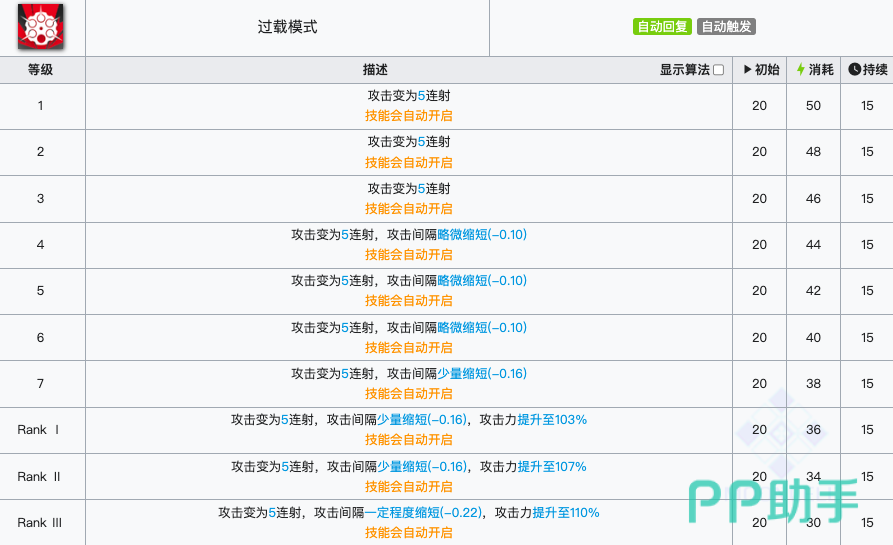
Task: Click the red revolver skill icon
Action: [x=37, y=27]
